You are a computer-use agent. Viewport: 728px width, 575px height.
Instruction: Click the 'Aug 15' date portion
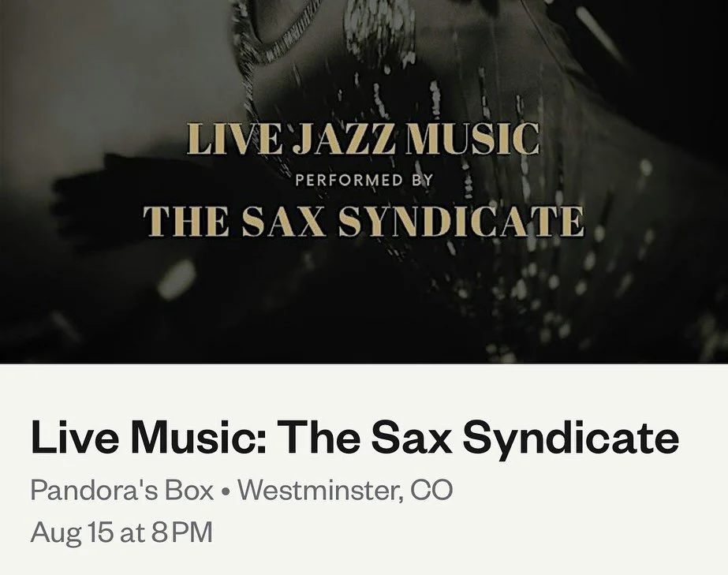(x=72, y=532)
